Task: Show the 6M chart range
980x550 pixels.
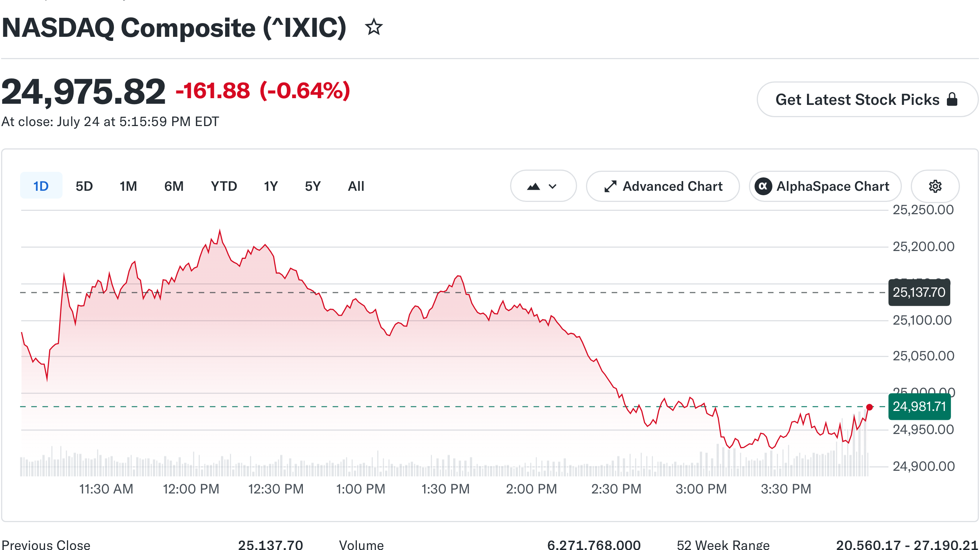Action: pyautogui.click(x=174, y=186)
